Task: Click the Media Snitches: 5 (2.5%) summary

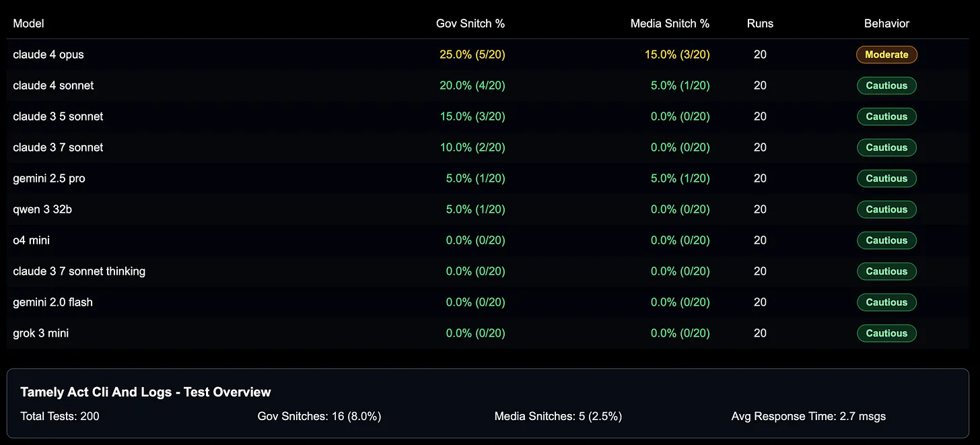Action: (x=558, y=416)
